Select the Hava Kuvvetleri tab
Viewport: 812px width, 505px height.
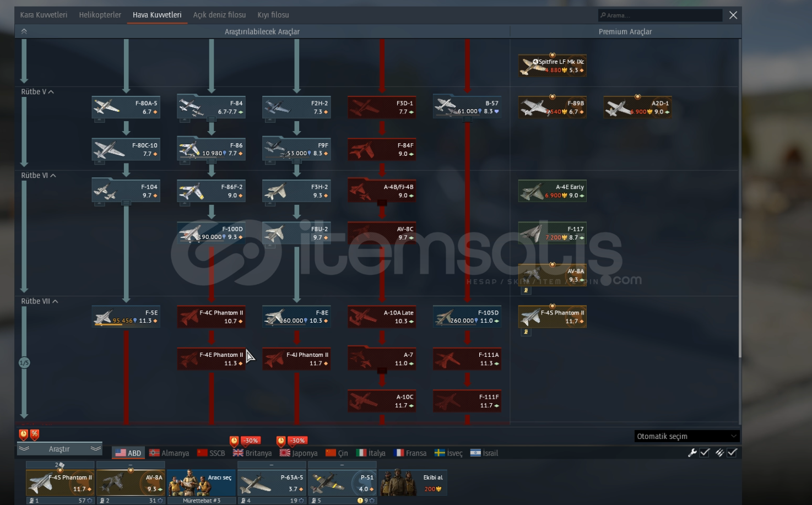(157, 15)
